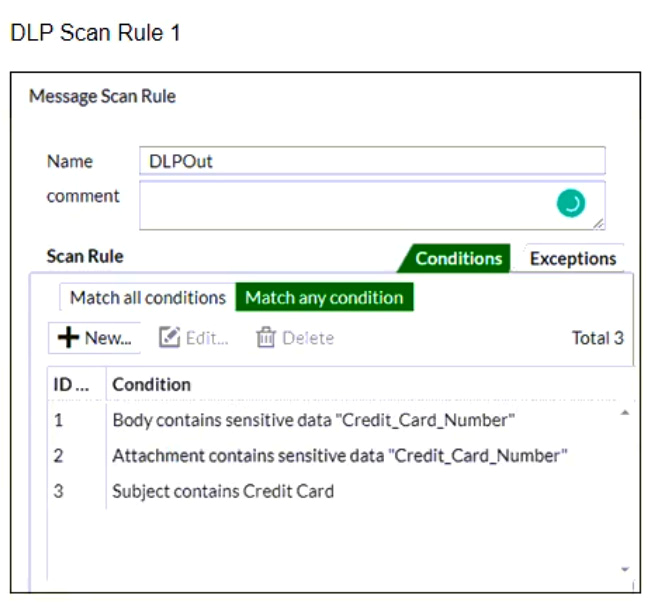The height and width of the screenshot is (612, 653).
Task: Click the Name field containing DLPOut
Action: [371, 161]
